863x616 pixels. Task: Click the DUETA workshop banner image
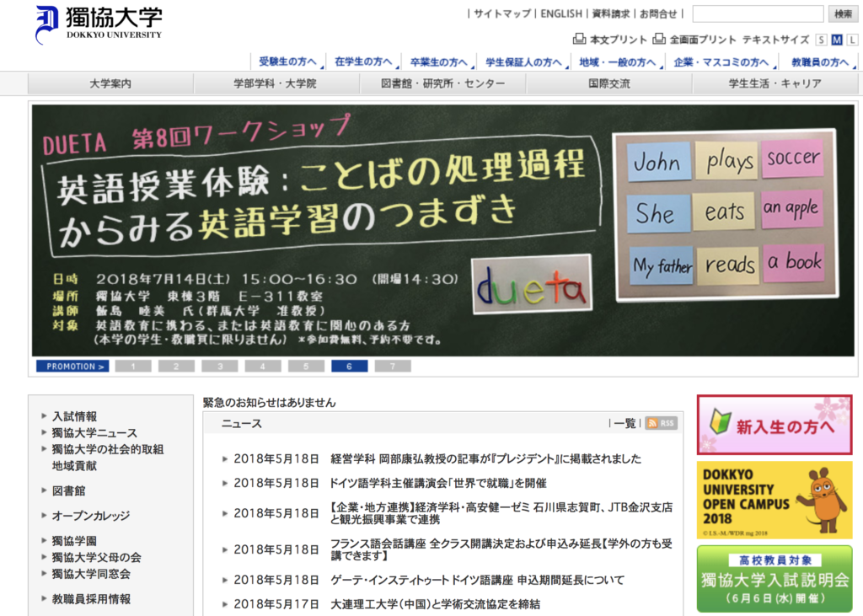(x=443, y=230)
